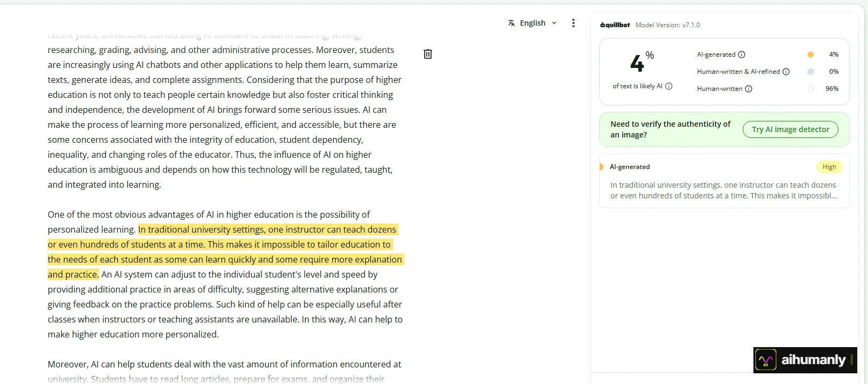Click 'Human-written' legend label

(x=720, y=89)
